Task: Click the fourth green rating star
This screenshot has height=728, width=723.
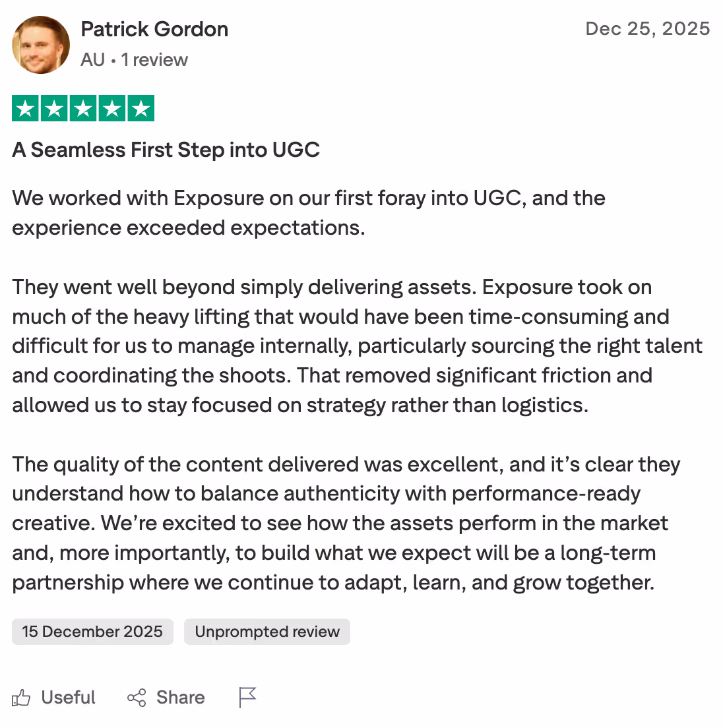Action: click(112, 108)
